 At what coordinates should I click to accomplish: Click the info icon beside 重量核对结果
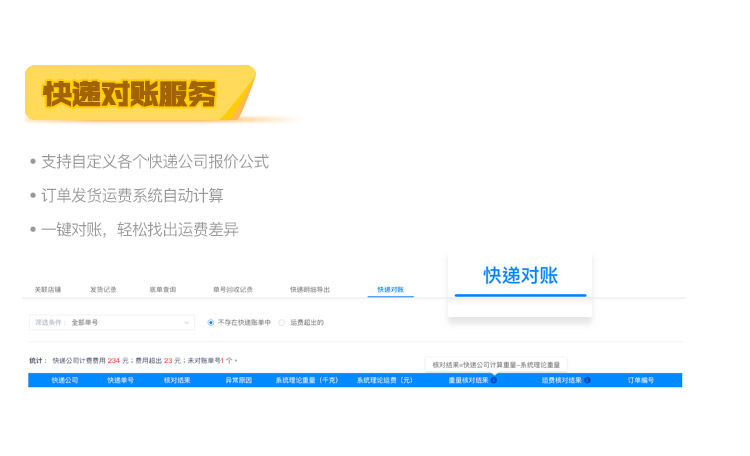[x=493, y=380]
